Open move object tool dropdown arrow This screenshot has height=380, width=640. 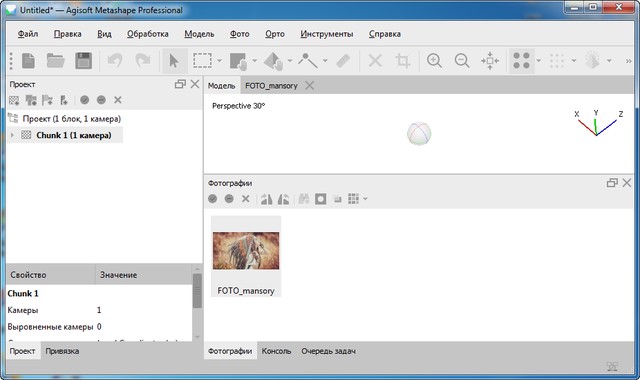click(x=290, y=61)
